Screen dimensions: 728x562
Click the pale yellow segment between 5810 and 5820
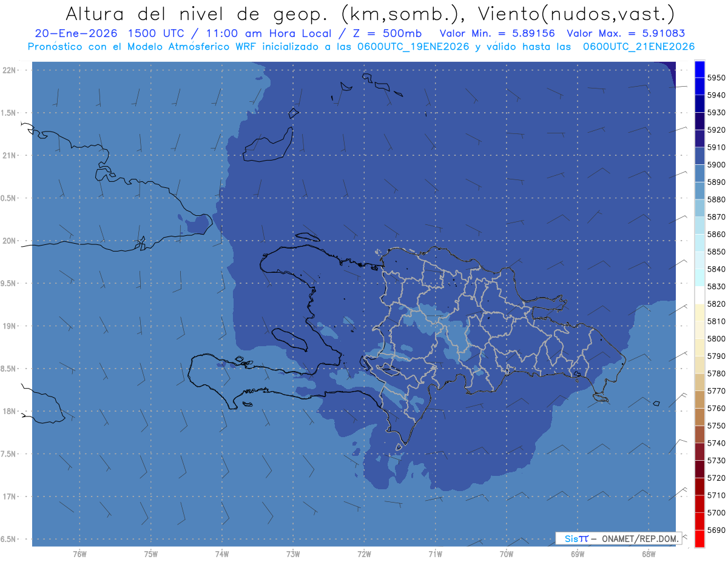[x=699, y=312]
